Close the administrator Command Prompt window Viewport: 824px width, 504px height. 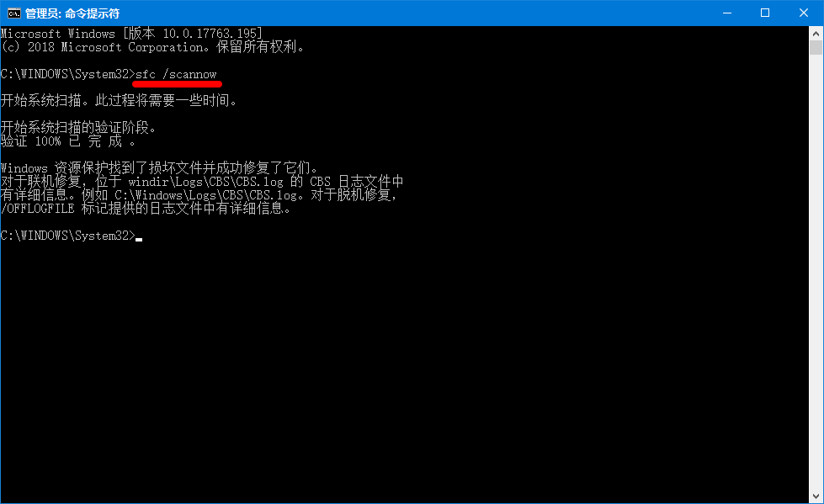804,13
